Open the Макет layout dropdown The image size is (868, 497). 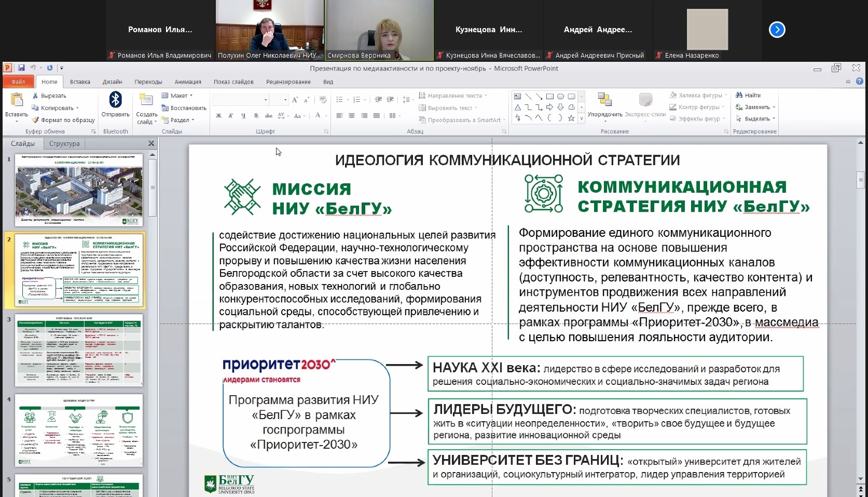(x=177, y=96)
